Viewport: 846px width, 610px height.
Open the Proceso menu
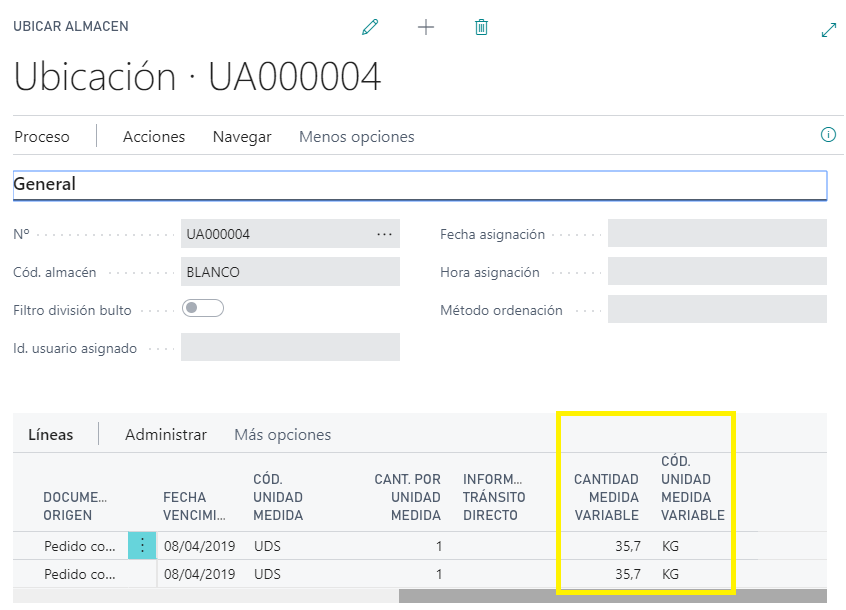click(x=42, y=136)
